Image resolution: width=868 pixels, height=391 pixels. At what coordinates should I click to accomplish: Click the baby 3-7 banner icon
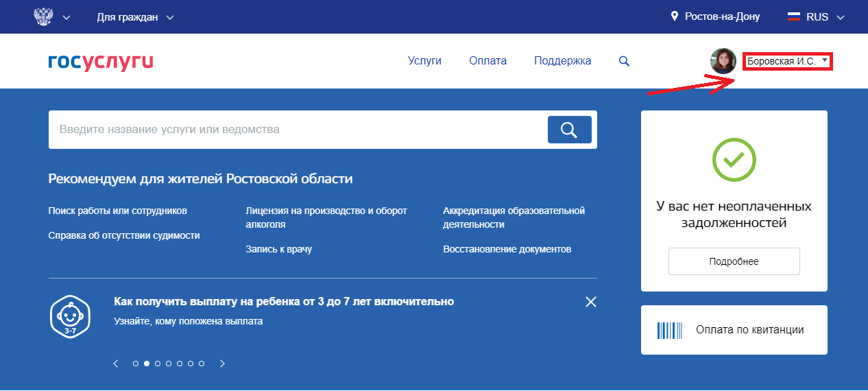click(71, 316)
